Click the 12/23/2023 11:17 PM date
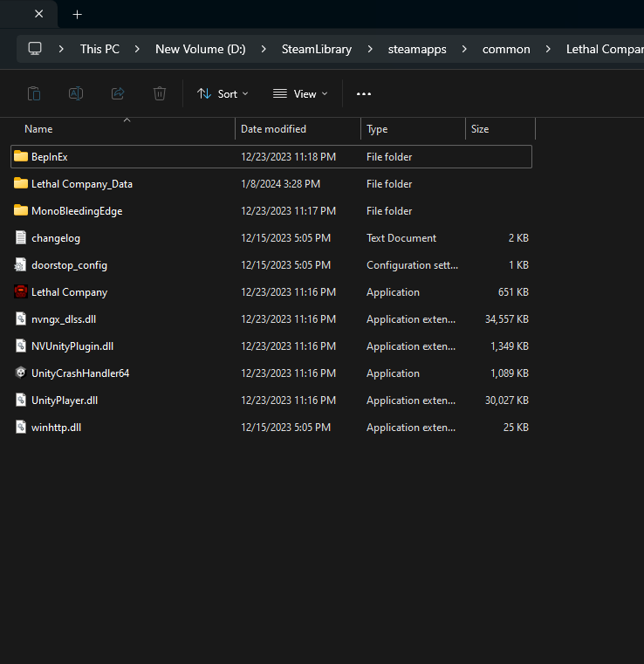The width and height of the screenshot is (644, 664). click(x=288, y=211)
